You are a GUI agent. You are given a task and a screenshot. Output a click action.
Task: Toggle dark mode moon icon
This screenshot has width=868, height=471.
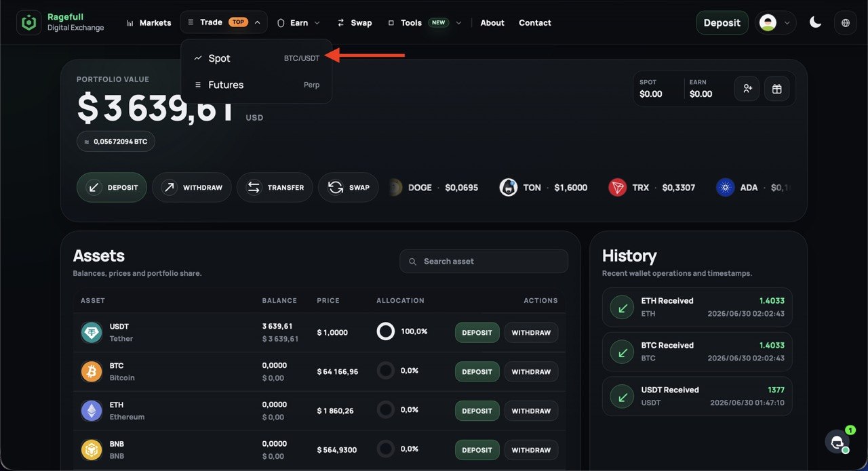pyautogui.click(x=816, y=22)
